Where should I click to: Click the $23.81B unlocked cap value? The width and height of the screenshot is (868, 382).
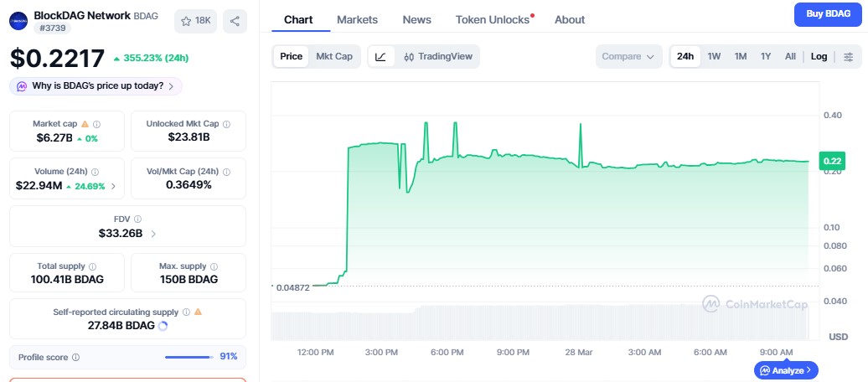(189, 137)
